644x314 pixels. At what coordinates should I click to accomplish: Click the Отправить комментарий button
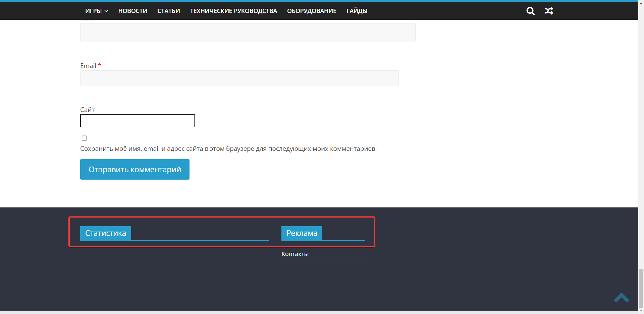pyautogui.click(x=135, y=169)
